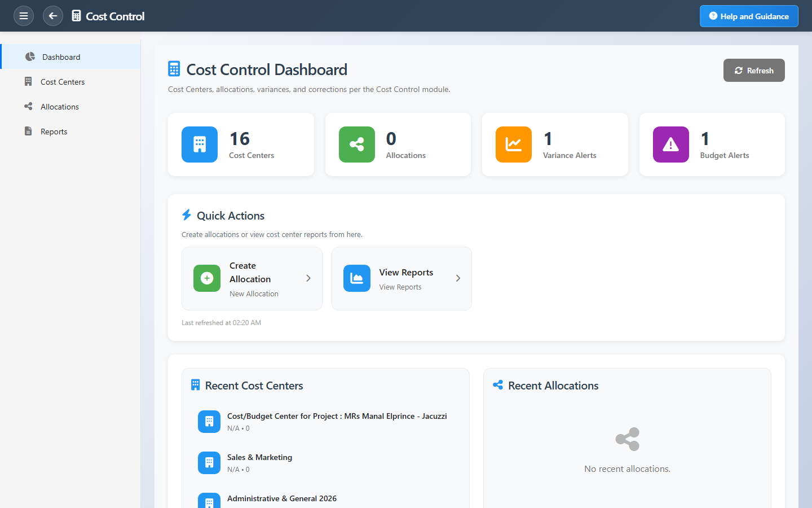Open Administrative & General 2026 cost center
The width and height of the screenshot is (812, 508).
click(x=282, y=498)
